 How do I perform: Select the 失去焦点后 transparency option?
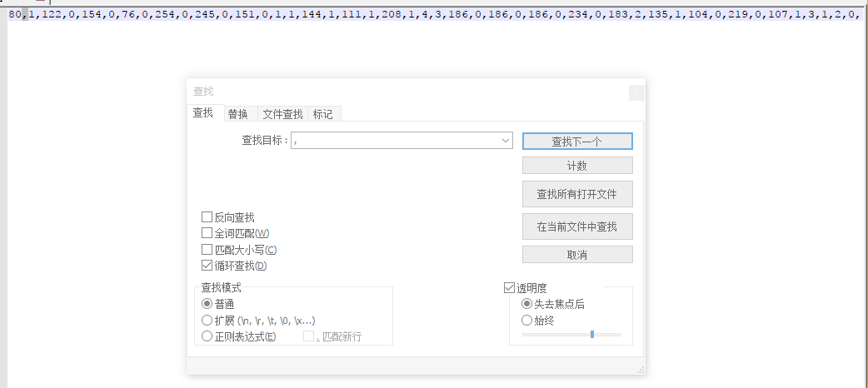click(x=527, y=304)
